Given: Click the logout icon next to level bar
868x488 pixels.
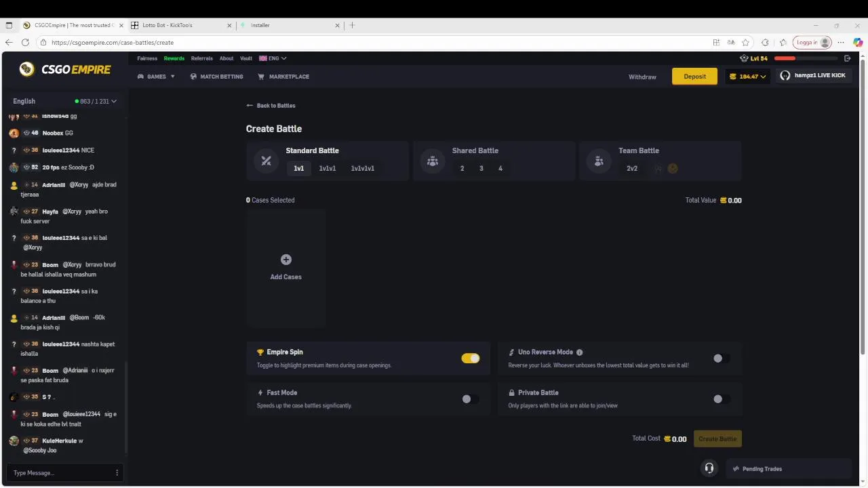Looking at the screenshot, I should coord(847,58).
